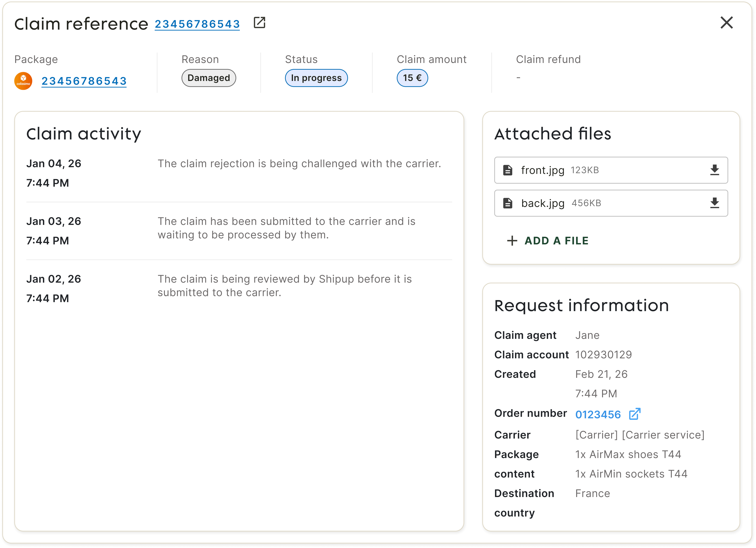Click the plus icon beside Add a file
The width and height of the screenshot is (756, 548).
[512, 240]
